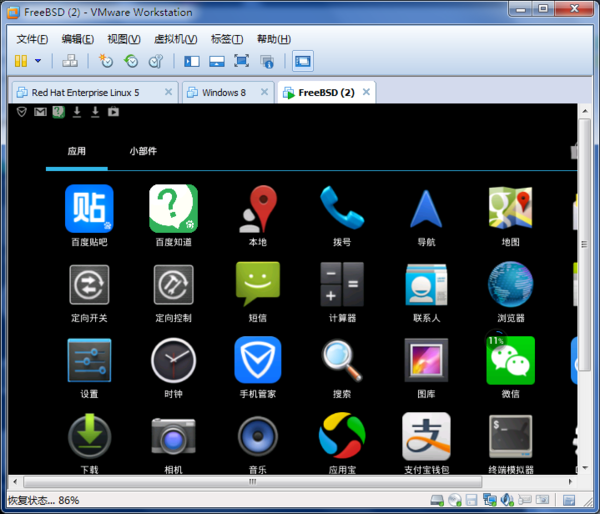Open the 终端模拟器 terminal emulator

510,437
